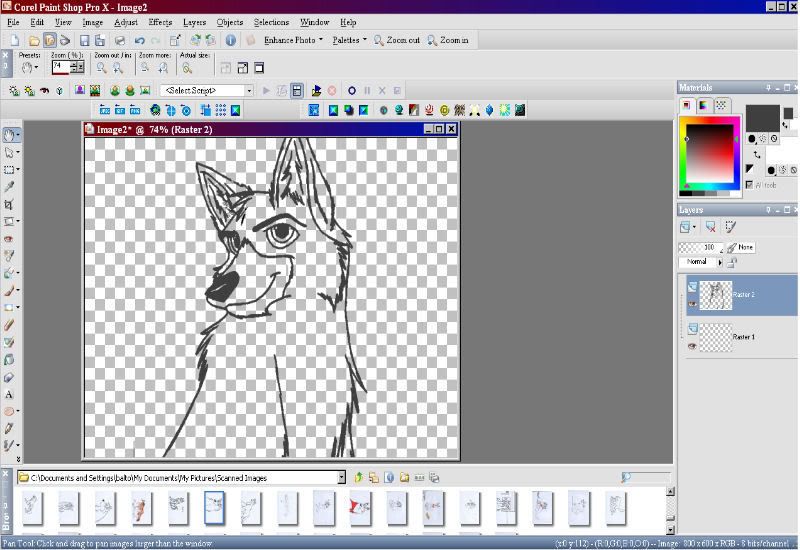
Task: Click the New file icon
Action: coord(15,40)
